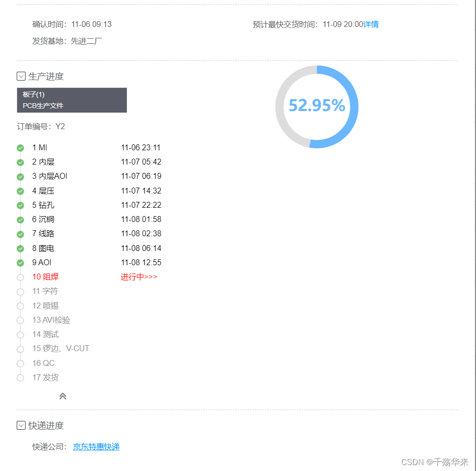Click the 12 喷锡 step label
The width and height of the screenshot is (476, 471).
coord(45,305)
